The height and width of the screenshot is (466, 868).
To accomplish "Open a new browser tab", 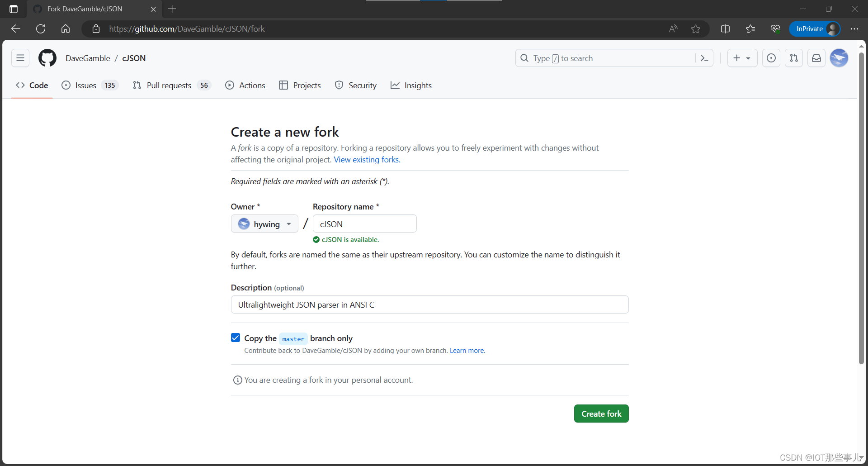I will tap(172, 9).
